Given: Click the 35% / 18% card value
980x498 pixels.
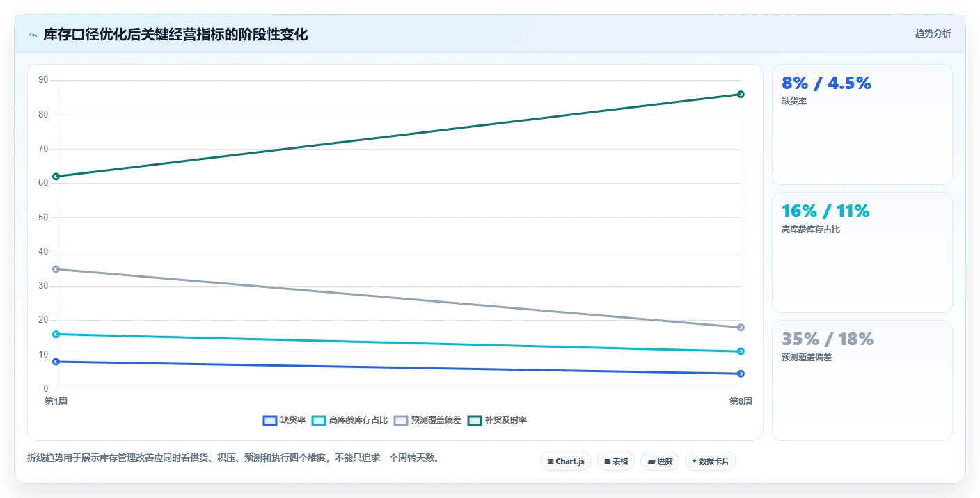Looking at the screenshot, I should click(x=828, y=339).
